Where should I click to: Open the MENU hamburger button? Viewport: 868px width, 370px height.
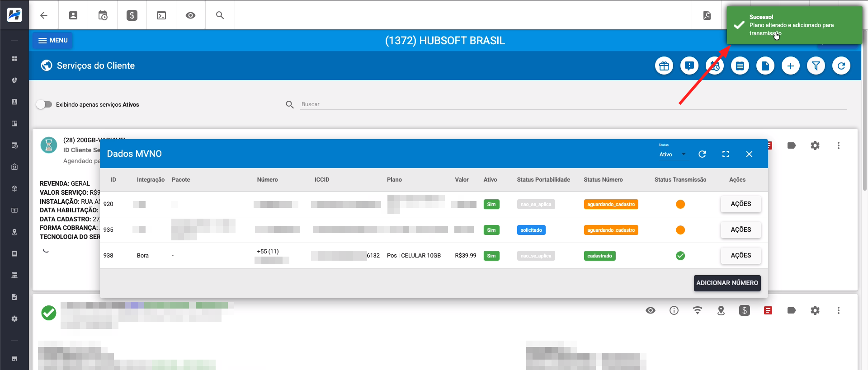(53, 40)
